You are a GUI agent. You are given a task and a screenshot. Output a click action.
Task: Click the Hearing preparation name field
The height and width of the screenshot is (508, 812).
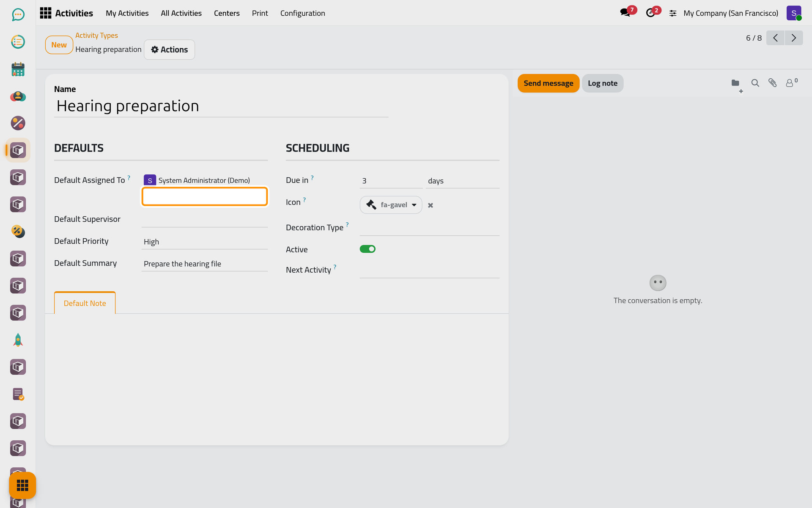(221, 106)
